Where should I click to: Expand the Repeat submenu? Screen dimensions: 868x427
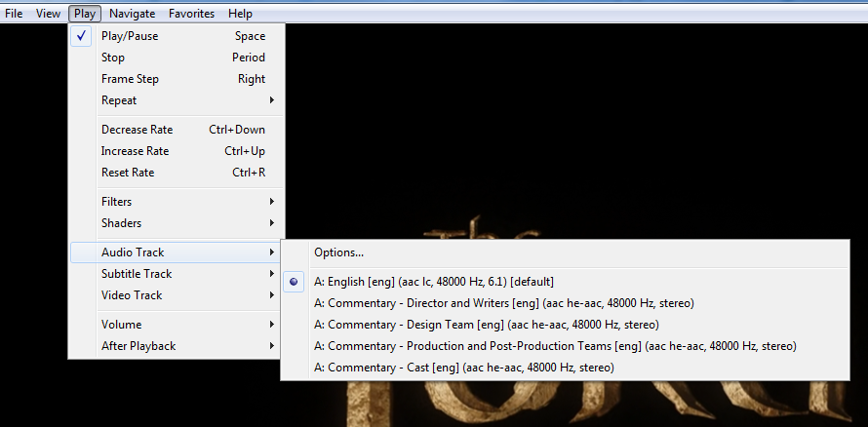point(177,100)
